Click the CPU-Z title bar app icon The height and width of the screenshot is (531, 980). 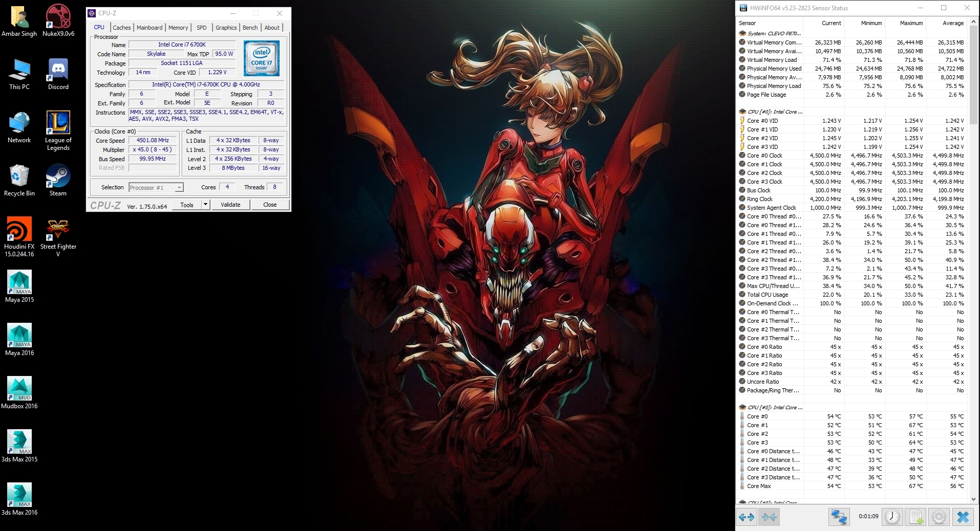(x=92, y=13)
